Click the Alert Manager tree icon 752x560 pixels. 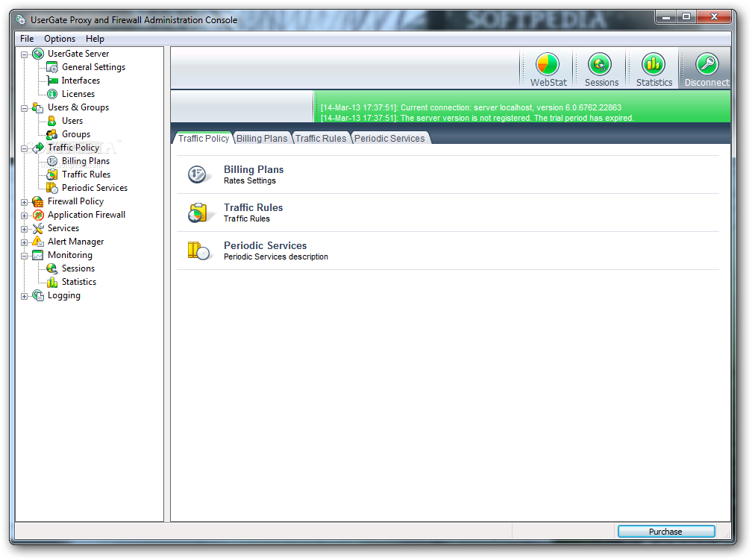pyautogui.click(x=38, y=242)
